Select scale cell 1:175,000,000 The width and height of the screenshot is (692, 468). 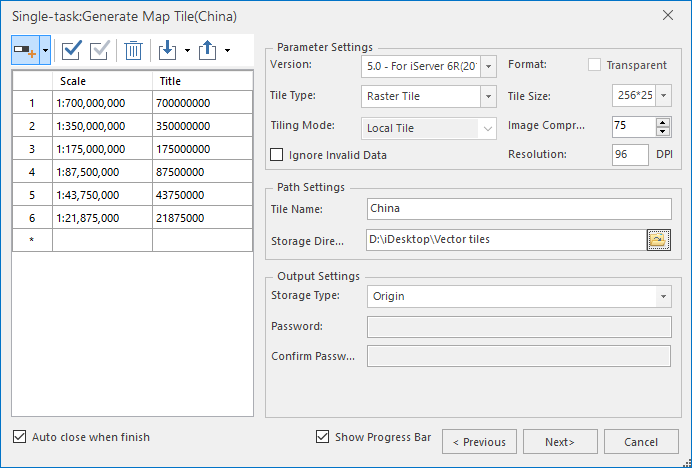pyautogui.click(x=102, y=149)
